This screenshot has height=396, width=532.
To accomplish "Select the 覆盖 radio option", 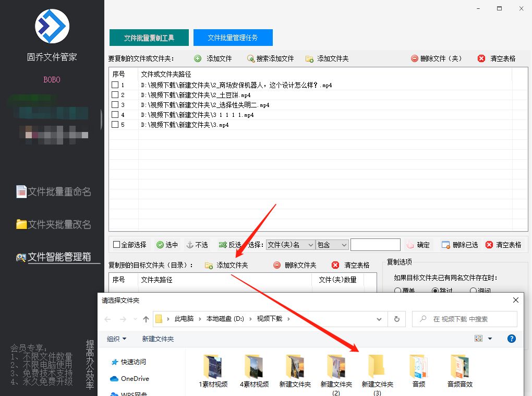I will pyautogui.click(x=397, y=291).
